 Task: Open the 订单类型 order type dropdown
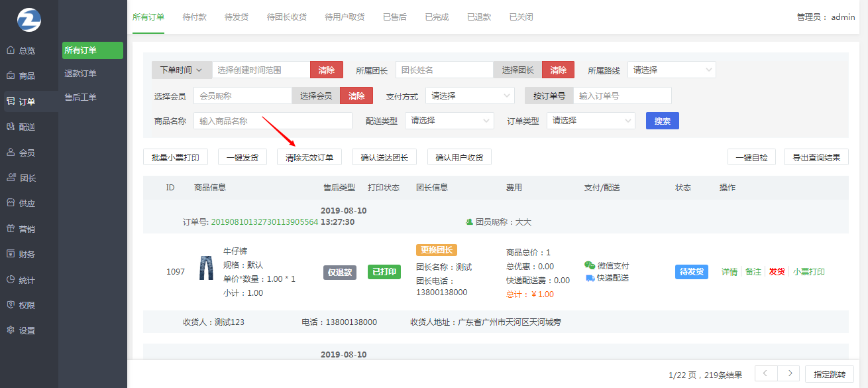pyautogui.click(x=590, y=121)
